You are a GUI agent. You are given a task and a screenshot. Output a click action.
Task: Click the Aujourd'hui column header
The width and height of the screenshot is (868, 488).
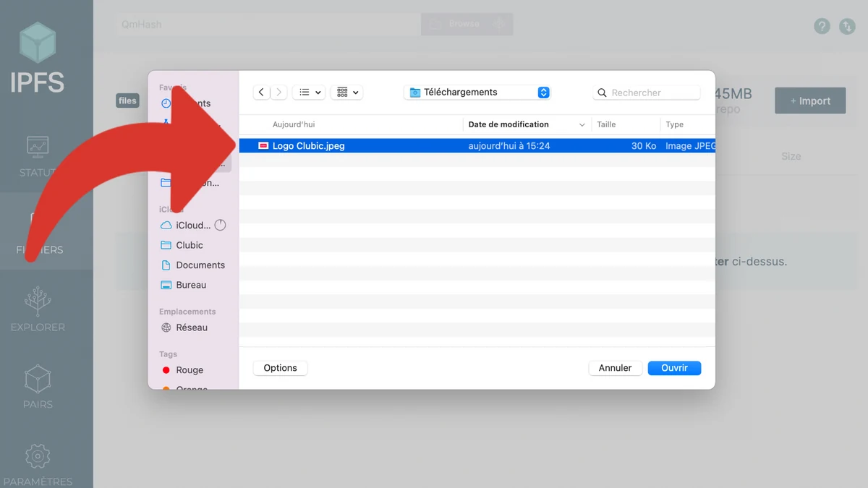pyautogui.click(x=294, y=124)
